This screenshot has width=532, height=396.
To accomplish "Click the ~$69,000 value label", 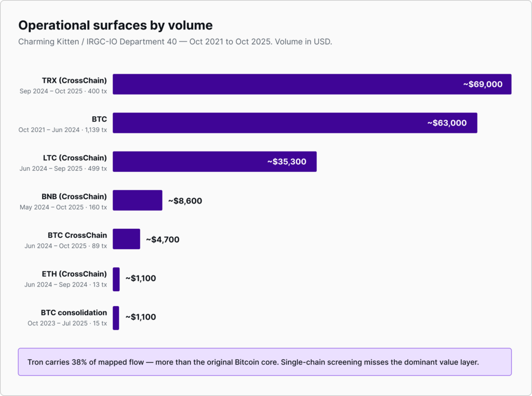I will point(483,84).
